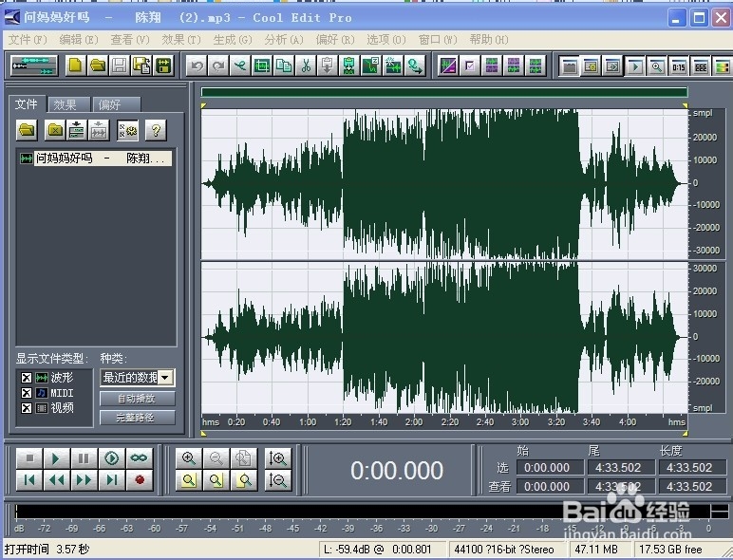This screenshot has width=733, height=560.
Task: Switch to multitrack view icon
Action: pyautogui.click(x=33, y=65)
